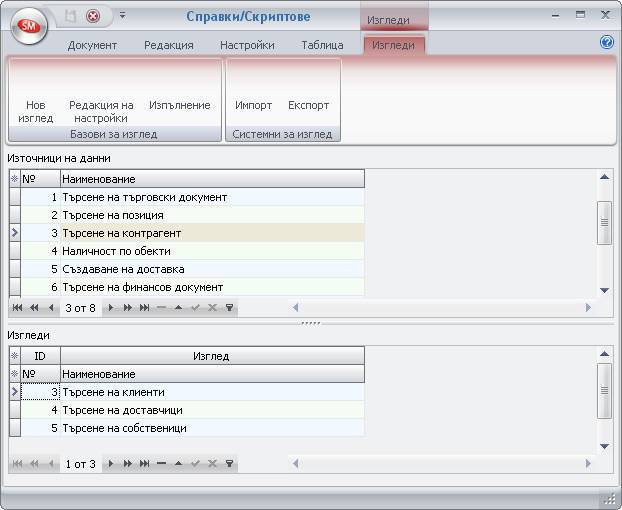Sort by № header in data sources grid
This screenshot has height=510, width=622.
pyautogui.click(x=40, y=179)
